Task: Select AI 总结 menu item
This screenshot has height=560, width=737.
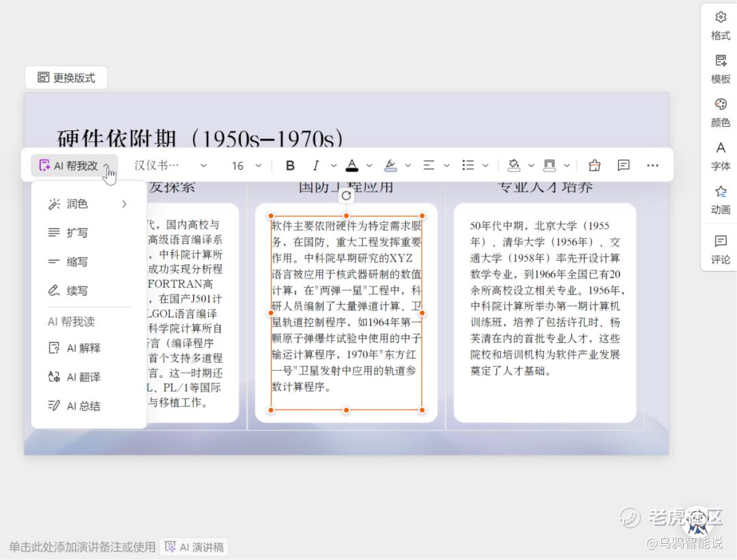Action: [88, 406]
